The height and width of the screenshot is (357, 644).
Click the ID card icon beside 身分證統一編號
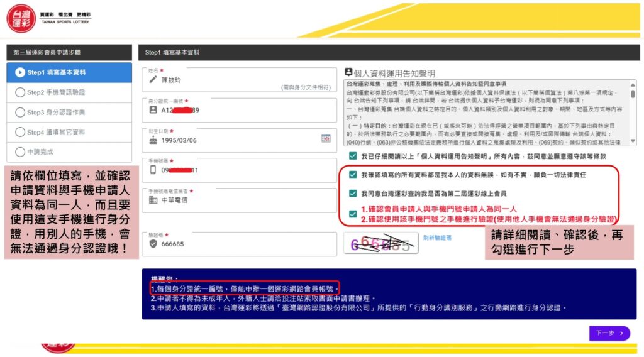pos(153,110)
